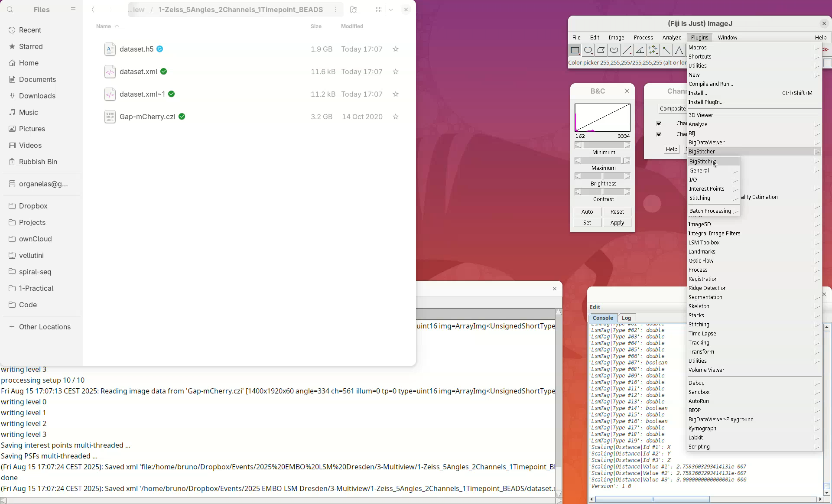
Task: Switch to the Log tab
Action: click(x=626, y=318)
